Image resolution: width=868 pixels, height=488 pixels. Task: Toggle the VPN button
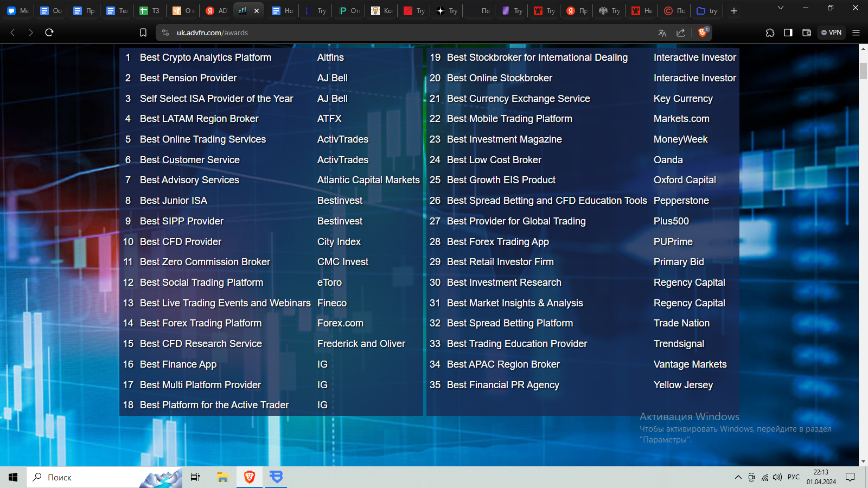coord(831,33)
